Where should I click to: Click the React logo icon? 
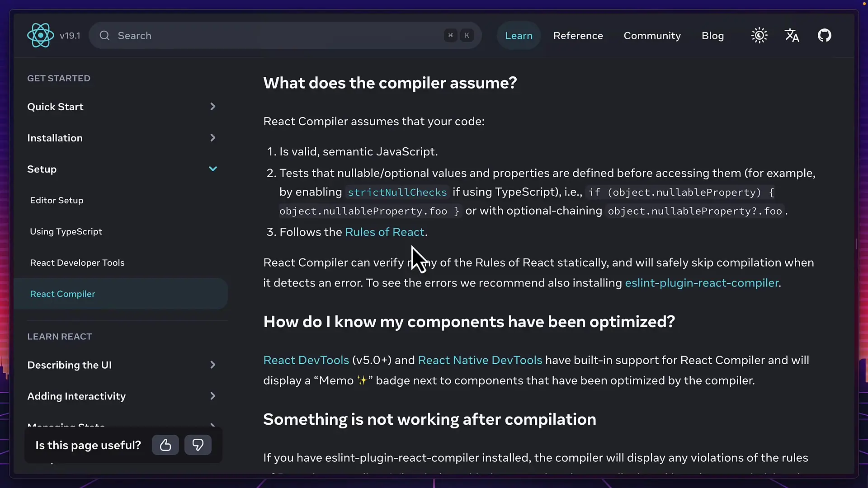click(x=41, y=35)
